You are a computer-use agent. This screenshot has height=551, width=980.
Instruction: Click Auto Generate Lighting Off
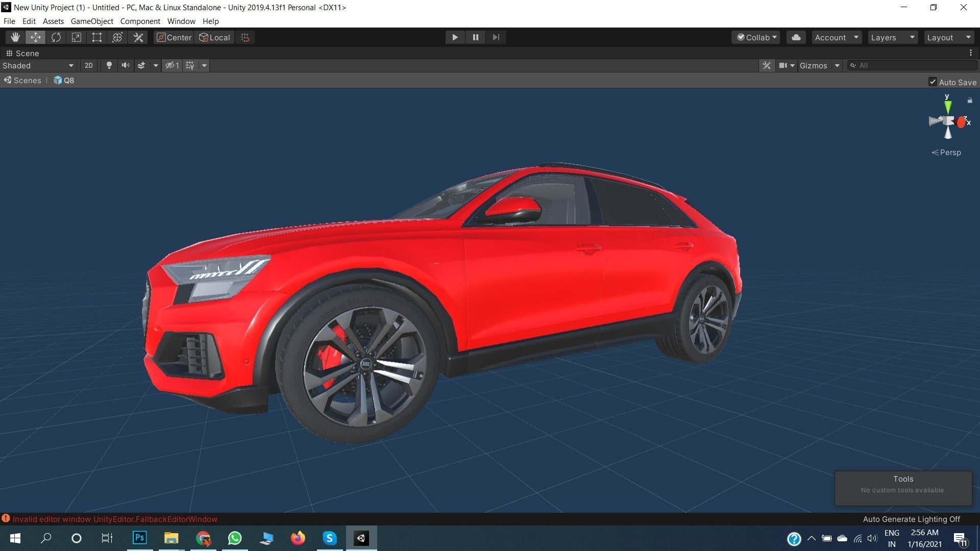point(911,519)
